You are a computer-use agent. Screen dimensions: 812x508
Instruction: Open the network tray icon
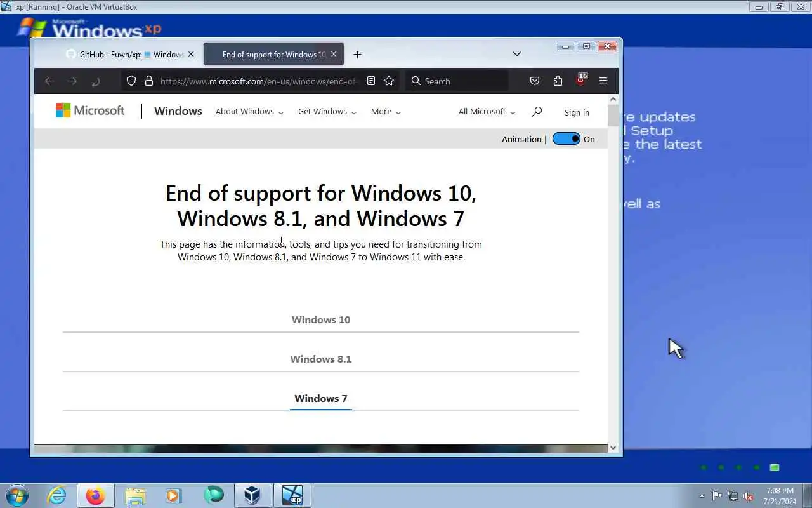733,496
